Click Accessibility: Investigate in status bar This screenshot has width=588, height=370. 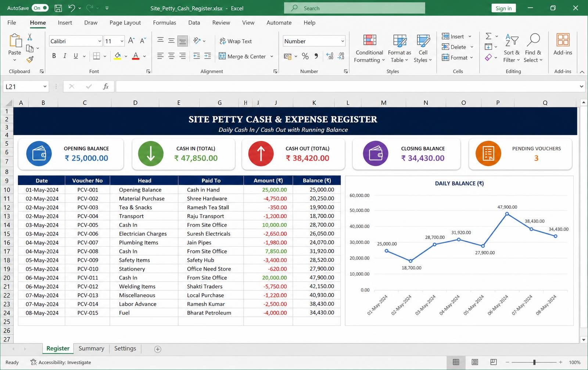pos(61,362)
